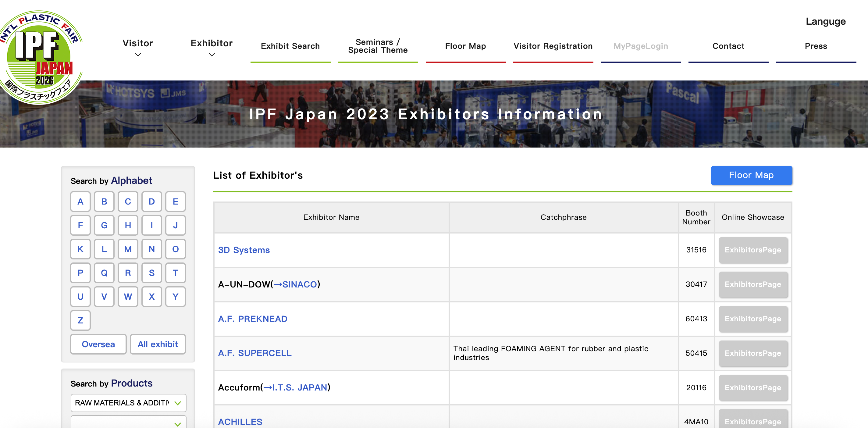868x428 pixels.
Task: Follow the SINACO link
Action: click(299, 284)
